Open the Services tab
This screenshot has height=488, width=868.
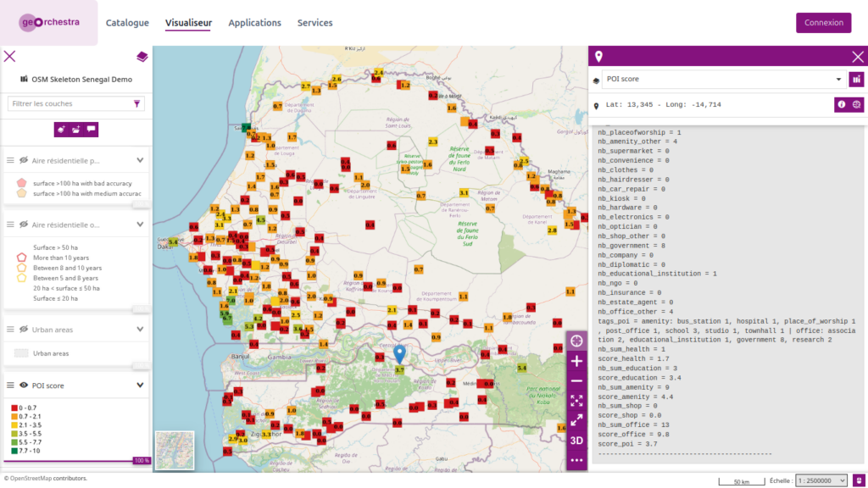(315, 23)
